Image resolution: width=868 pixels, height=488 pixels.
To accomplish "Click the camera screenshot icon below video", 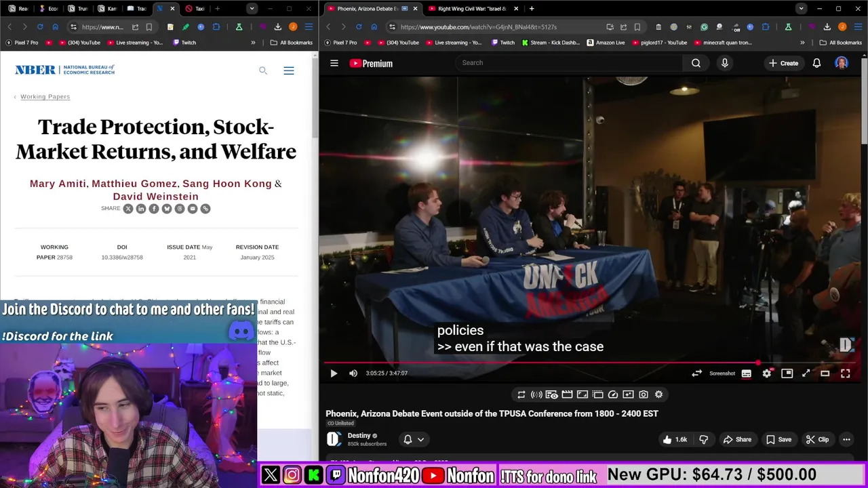I will click(644, 394).
